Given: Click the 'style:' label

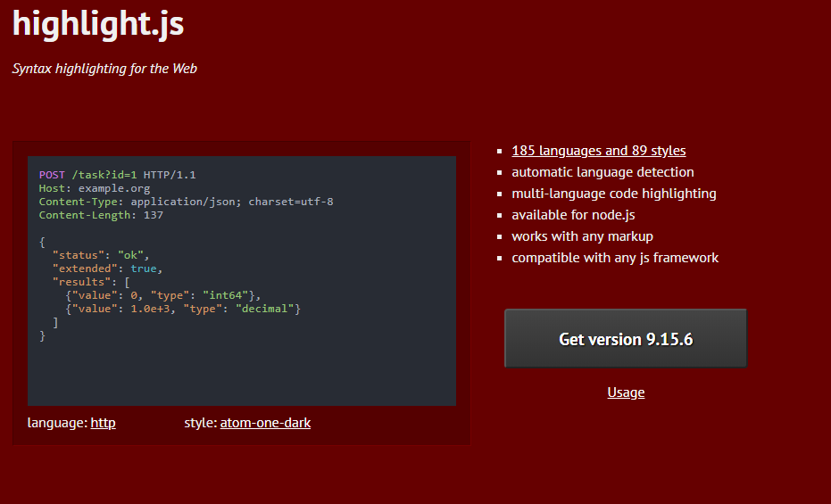Looking at the screenshot, I should click(x=200, y=423).
